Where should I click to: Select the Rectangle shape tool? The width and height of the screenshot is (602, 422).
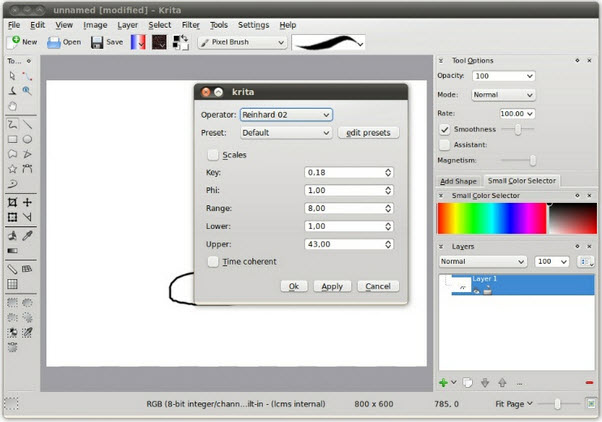(x=12, y=140)
